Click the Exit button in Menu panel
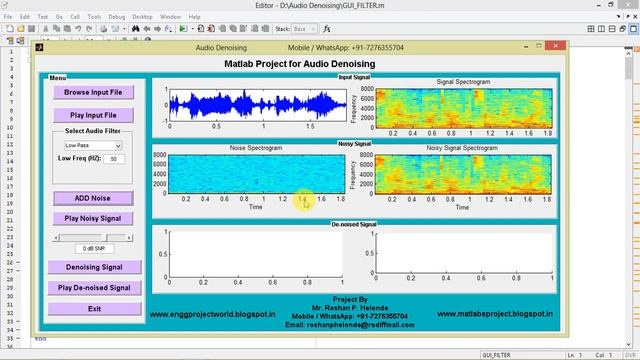This screenshot has height=360, width=640. (x=94, y=309)
